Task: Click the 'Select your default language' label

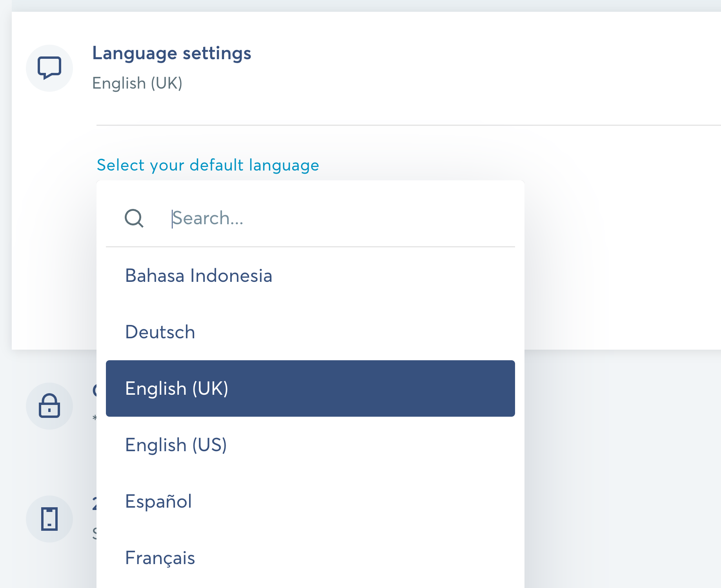Action: pos(208,165)
